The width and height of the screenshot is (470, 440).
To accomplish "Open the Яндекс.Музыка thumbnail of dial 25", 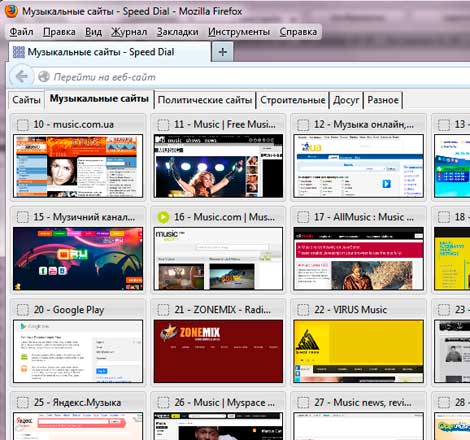I will point(78,426).
